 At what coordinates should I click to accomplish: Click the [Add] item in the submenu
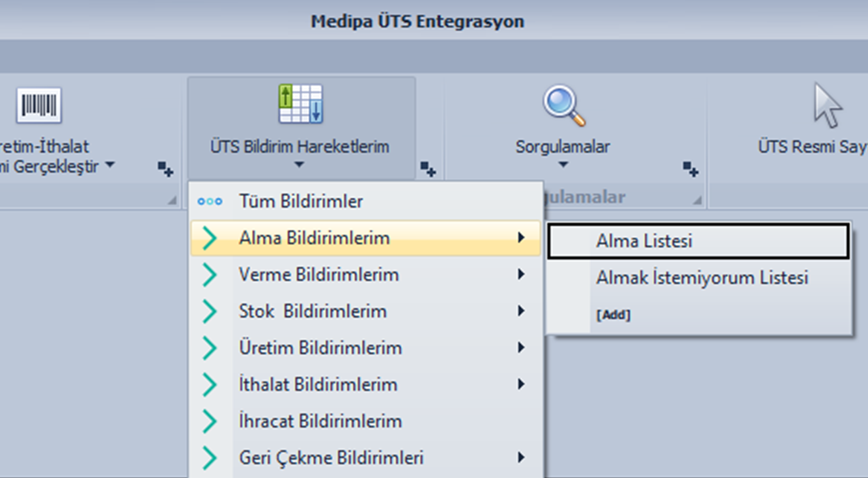tap(613, 315)
